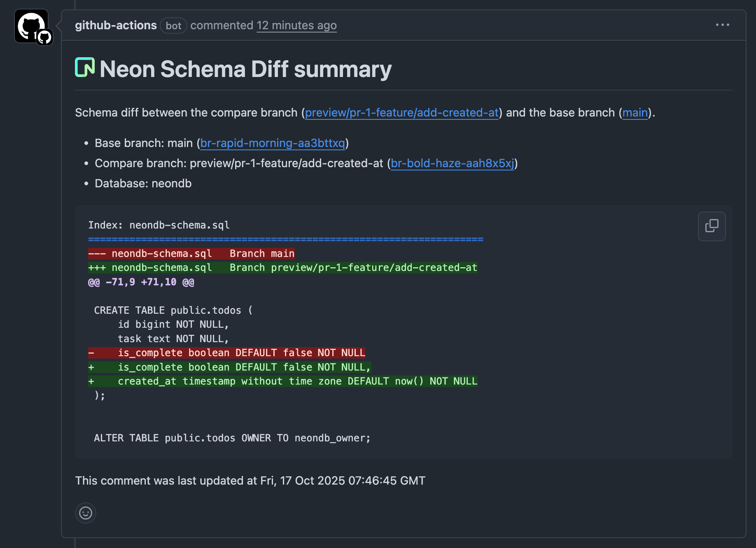Click the 12 minutes ago timestamp link

[x=296, y=25]
